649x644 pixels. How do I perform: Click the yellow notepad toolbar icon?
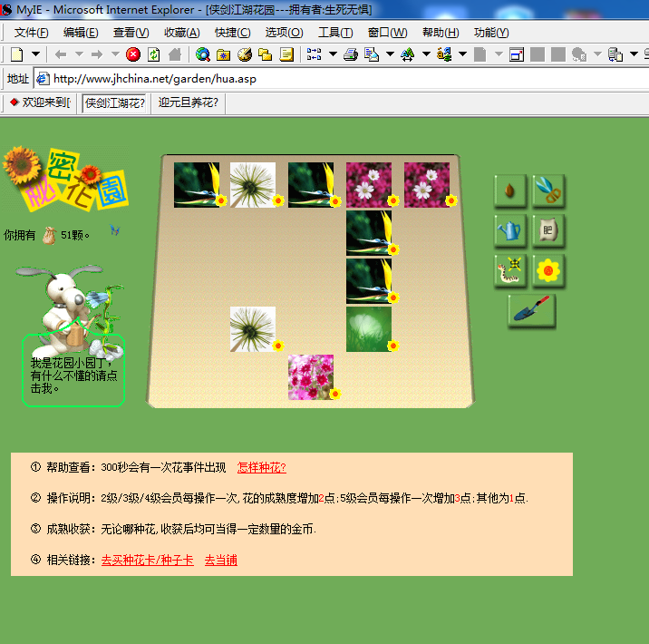click(286, 54)
